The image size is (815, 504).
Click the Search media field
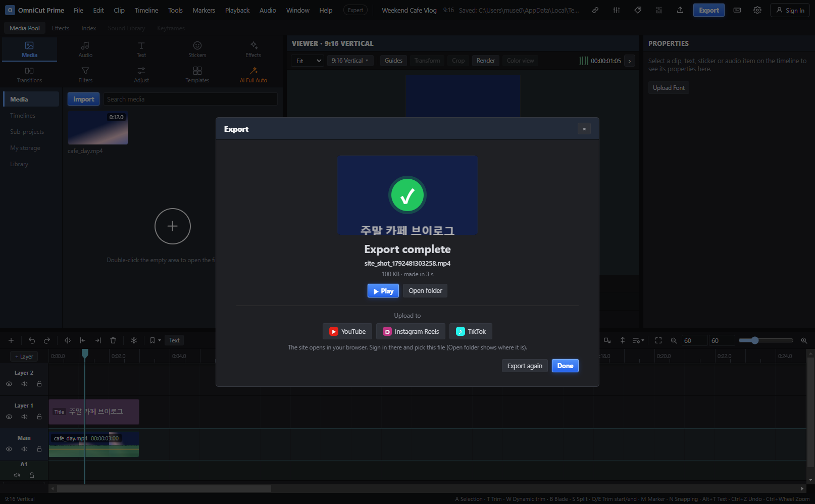(190, 99)
